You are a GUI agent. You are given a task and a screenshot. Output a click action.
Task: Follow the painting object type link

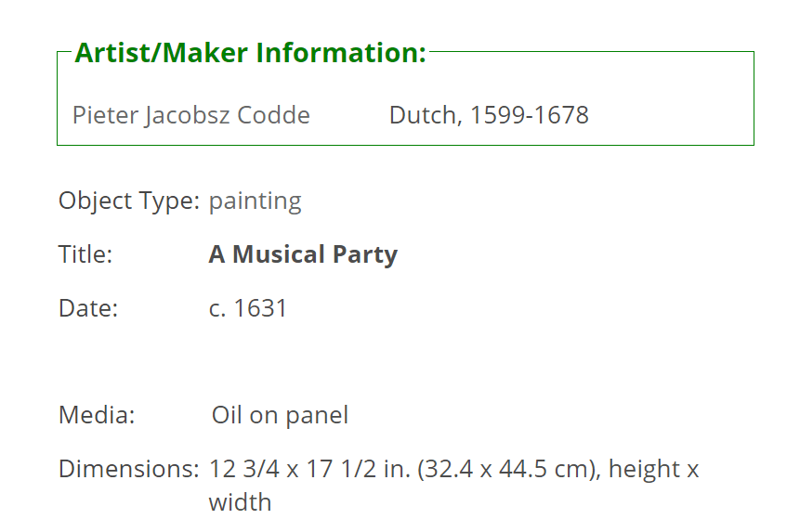click(x=256, y=201)
